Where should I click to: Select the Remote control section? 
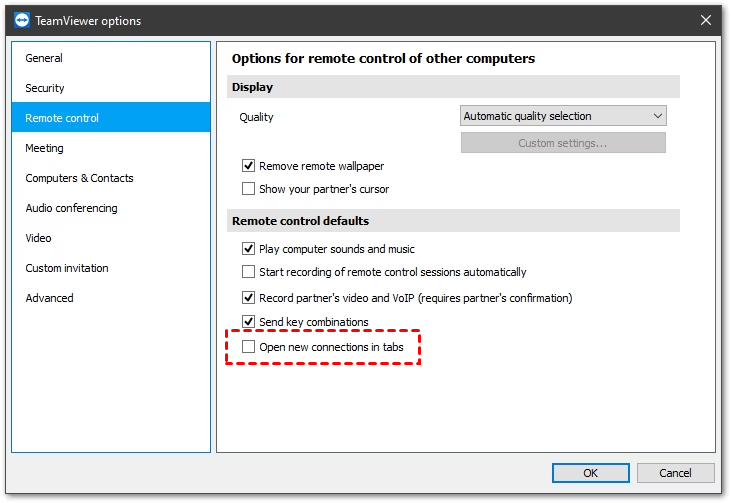[62, 118]
